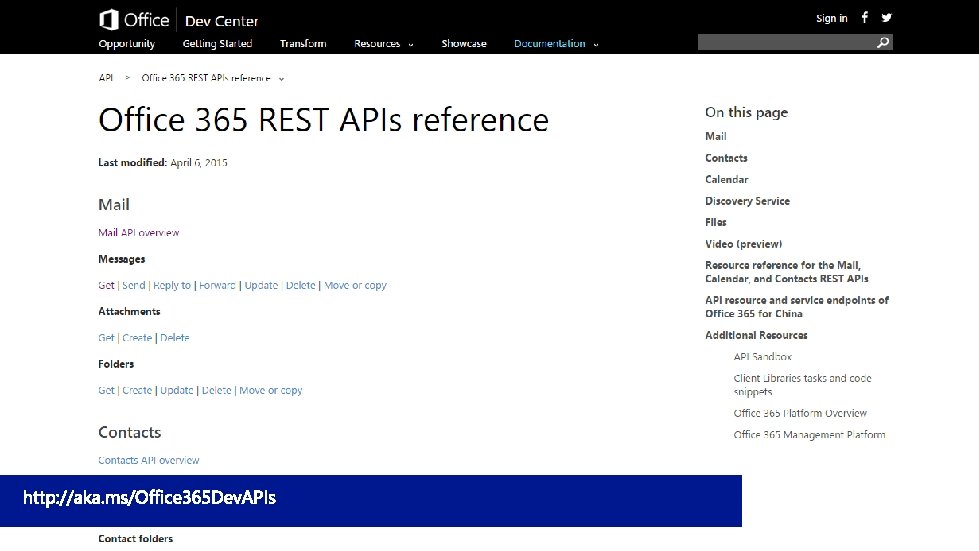Click the Messages Delete link
This screenshot has width=979, height=551.
(x=300, y=285)
